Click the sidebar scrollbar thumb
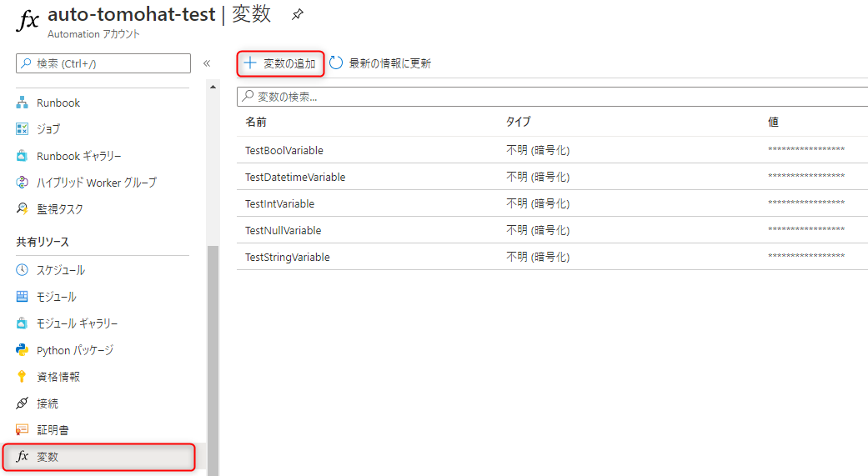The width and height of the screenshot is (868, 476). pyautogui.click(x=213, y=360)
